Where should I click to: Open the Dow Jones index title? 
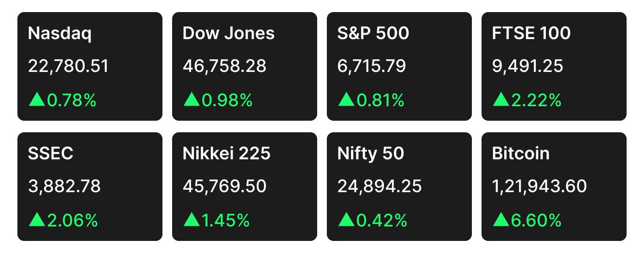[x=228, y=33]
